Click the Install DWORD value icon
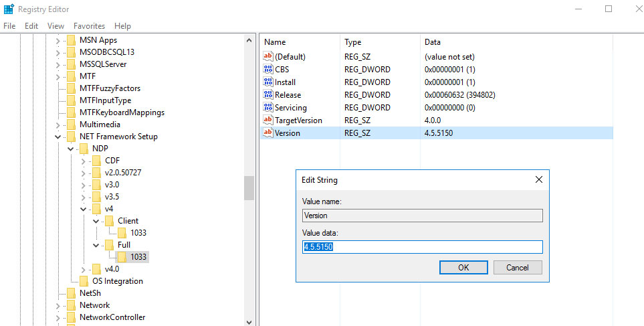 tap(268, 82)
